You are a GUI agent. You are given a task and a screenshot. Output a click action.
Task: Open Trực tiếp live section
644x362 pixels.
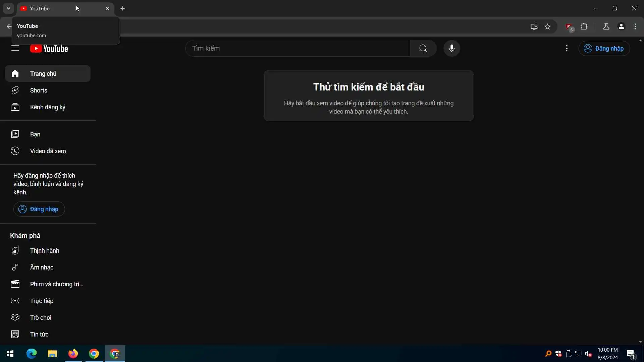pos(42,301)
